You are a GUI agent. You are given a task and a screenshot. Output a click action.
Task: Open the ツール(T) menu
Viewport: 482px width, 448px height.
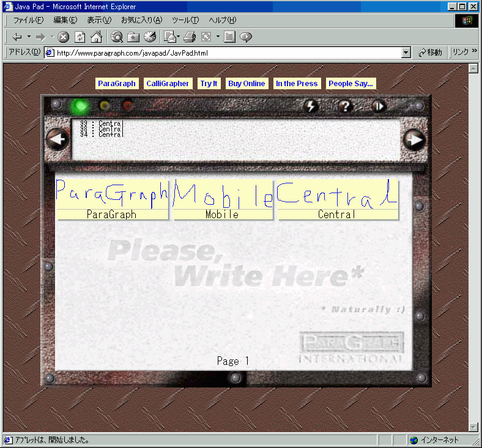pos(185,20)
